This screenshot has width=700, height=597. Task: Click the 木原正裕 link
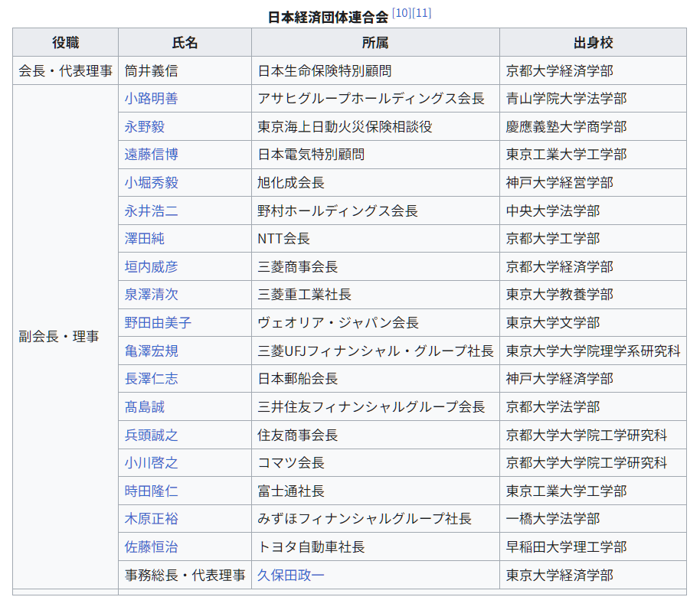(x=151, y=519)
